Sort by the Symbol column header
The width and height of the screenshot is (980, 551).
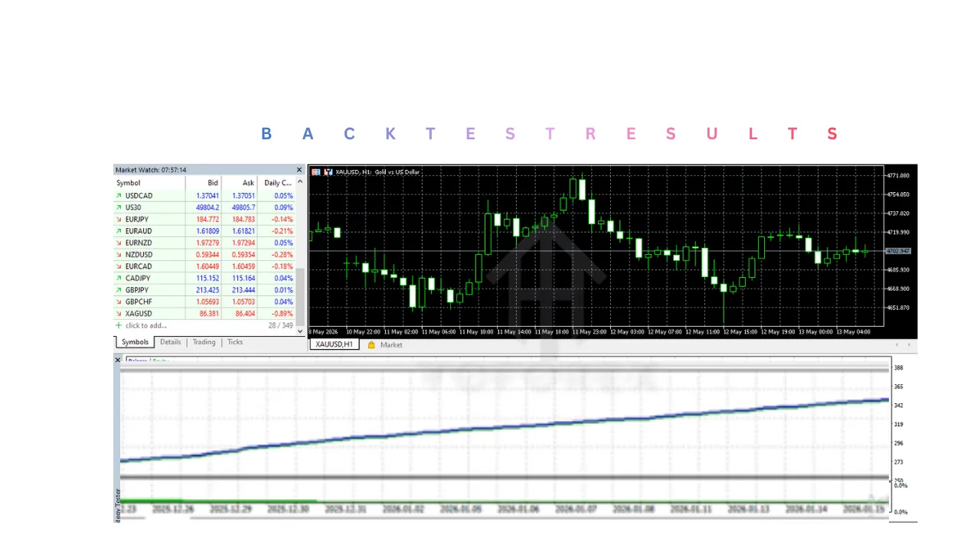click(x=149, y=183)
